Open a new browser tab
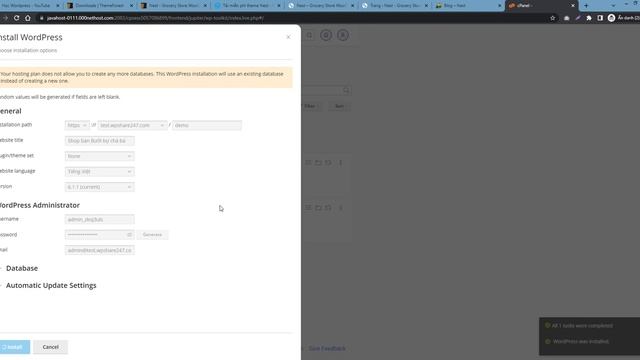 [586, 6]
